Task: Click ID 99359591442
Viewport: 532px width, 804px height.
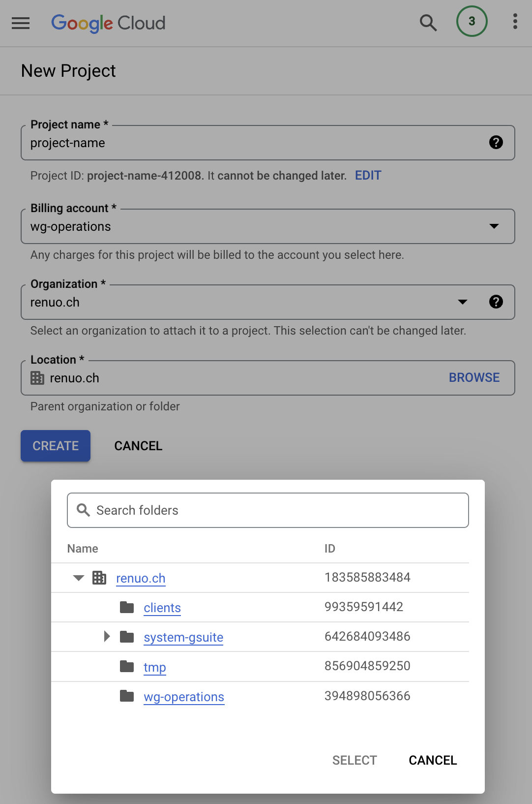Action: pos(364,607)
